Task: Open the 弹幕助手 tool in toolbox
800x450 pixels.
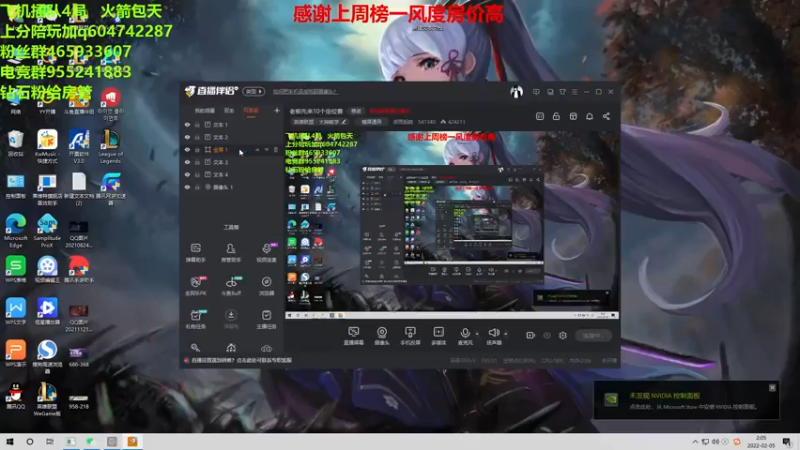Action: tap(195, 253)
